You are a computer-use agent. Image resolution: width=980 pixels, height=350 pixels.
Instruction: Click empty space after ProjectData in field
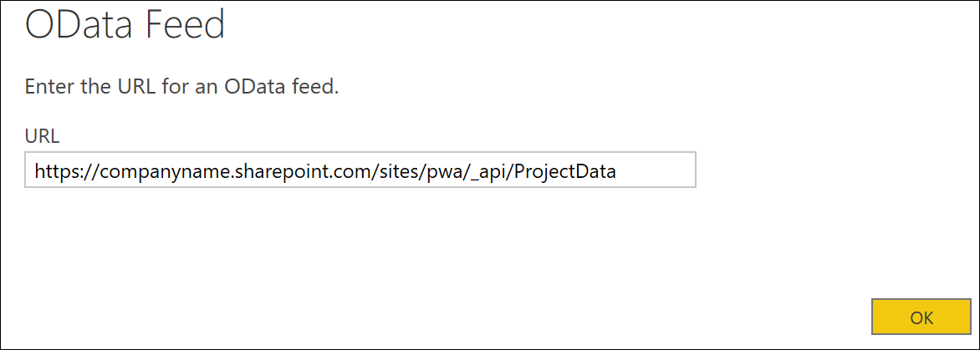click(656, 170)
